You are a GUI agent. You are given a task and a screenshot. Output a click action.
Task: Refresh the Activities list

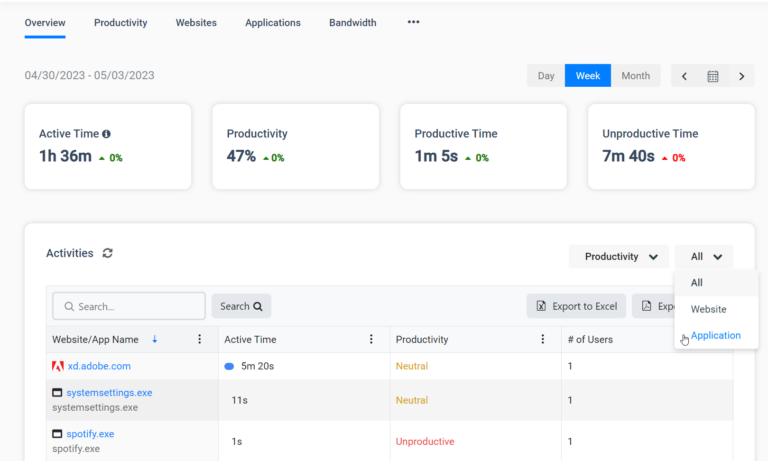108,253
